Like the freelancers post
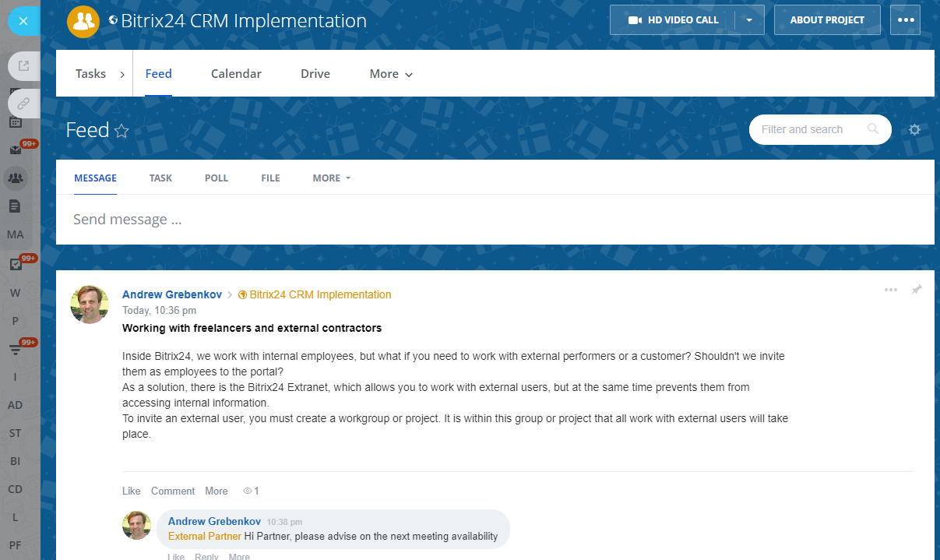The image size is (940, 560). [131, 491]
